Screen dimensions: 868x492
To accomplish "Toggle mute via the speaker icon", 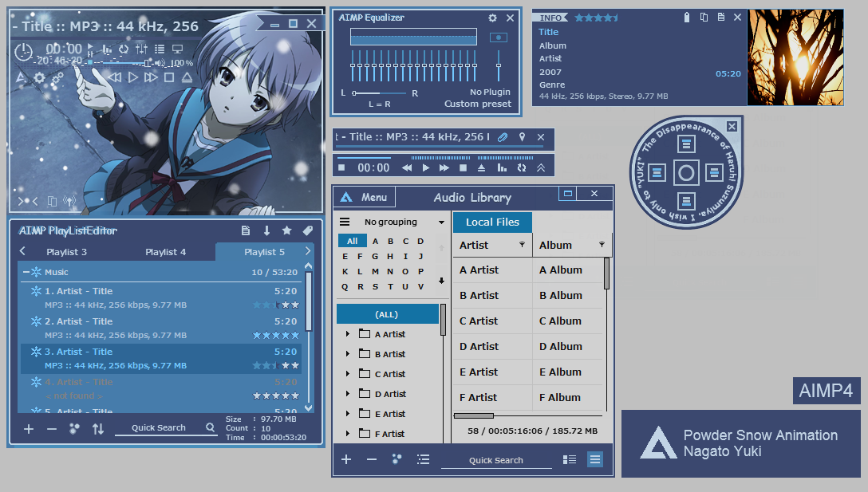I will (160, 64).
